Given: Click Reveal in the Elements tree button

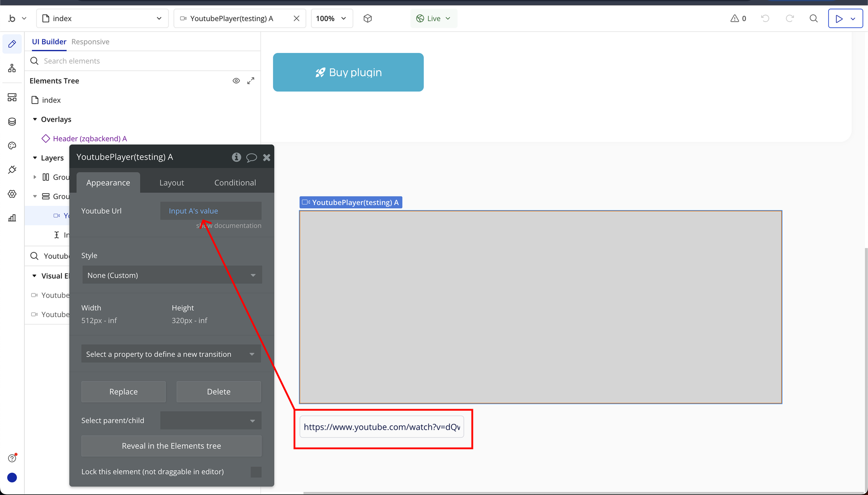Looking at the screenshot, I should 171,446.
